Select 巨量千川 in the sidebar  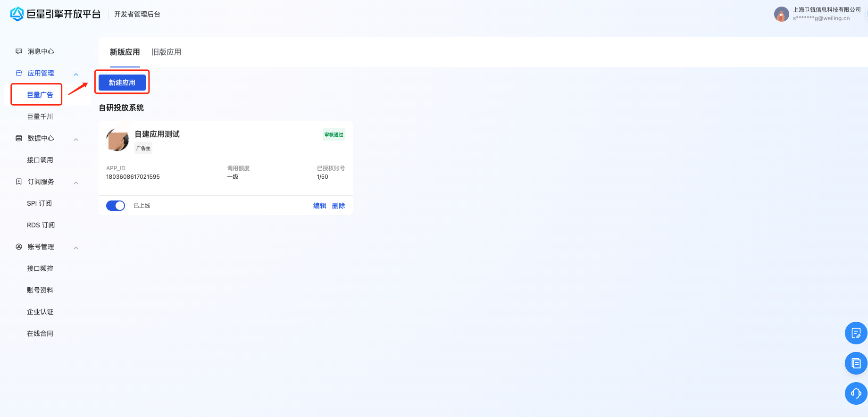(40, 117)
